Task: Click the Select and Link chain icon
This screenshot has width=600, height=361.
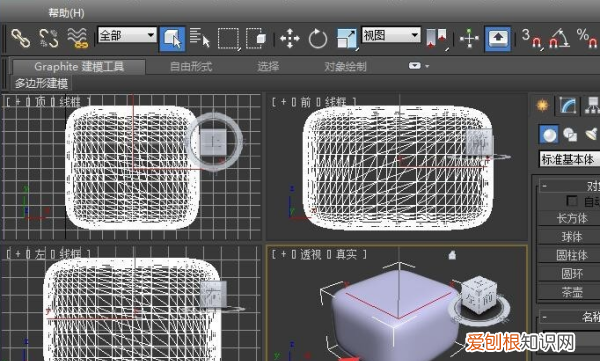Action: 21,39
